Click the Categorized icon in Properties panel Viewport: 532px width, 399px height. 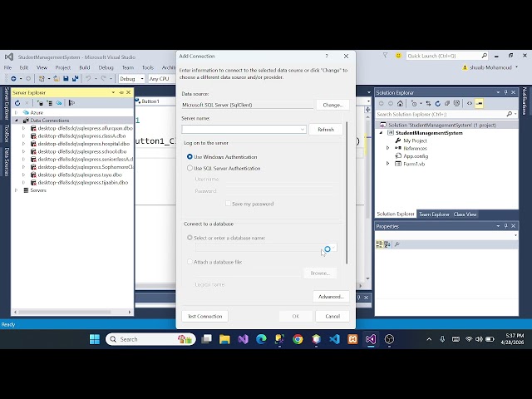[379, 244]
